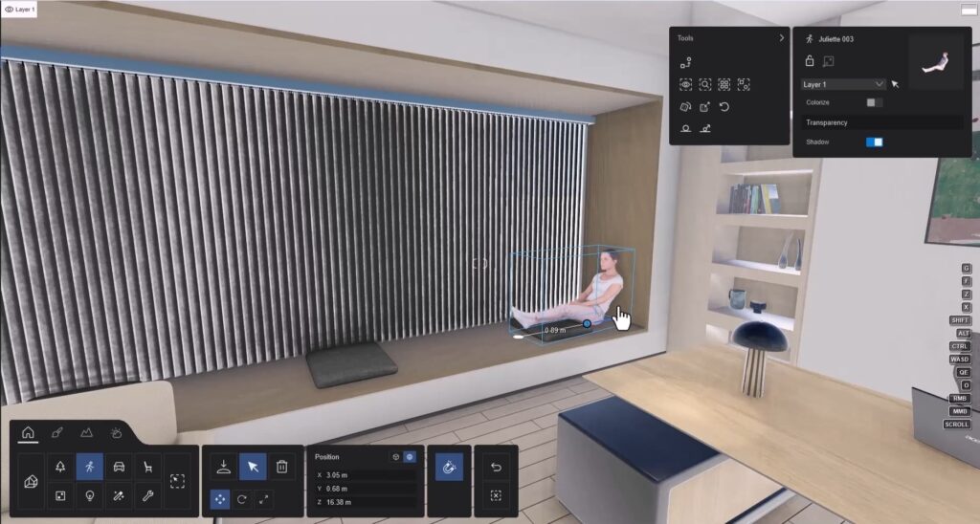The height and width of the screenshot is (524, 980).
Task: Click the arrow icon next to Layer 1
Action: (895, 84)
